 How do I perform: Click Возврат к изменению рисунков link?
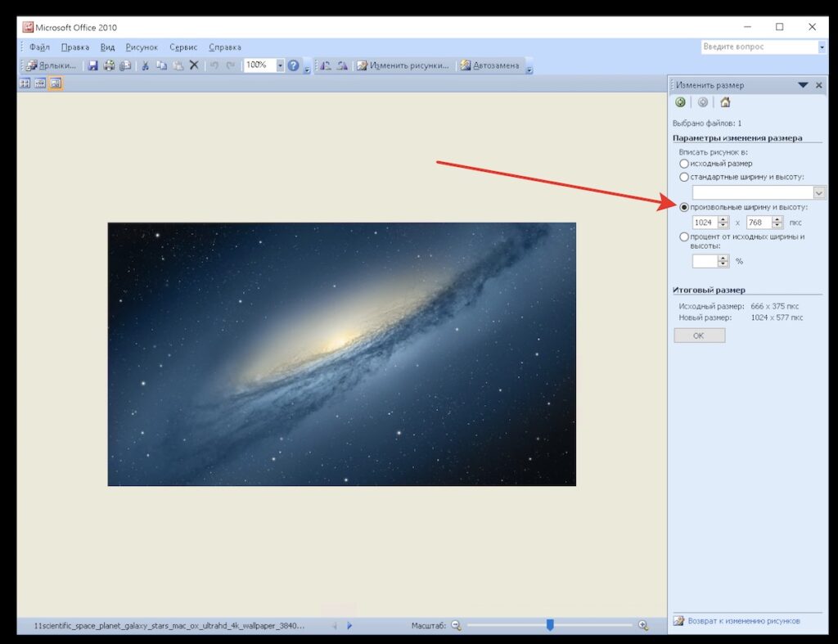(x=743, y=621)
